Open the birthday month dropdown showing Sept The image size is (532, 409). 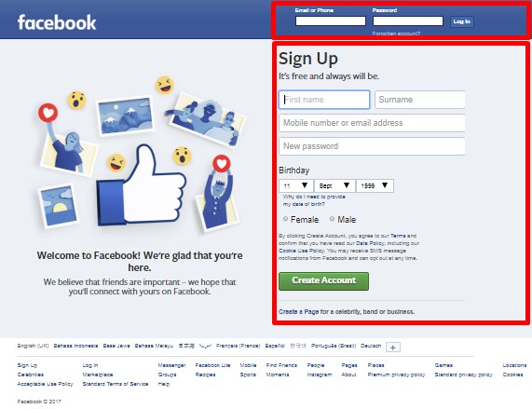click(x=334, y=185)
